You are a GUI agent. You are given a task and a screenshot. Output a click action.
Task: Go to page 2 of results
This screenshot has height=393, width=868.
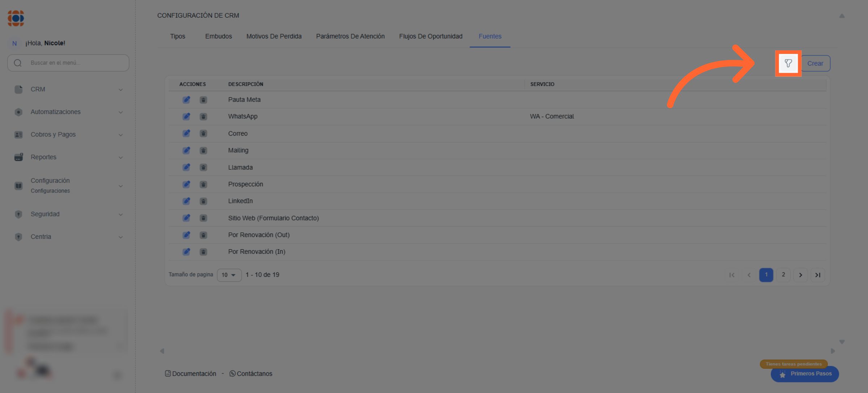[783, 275]
